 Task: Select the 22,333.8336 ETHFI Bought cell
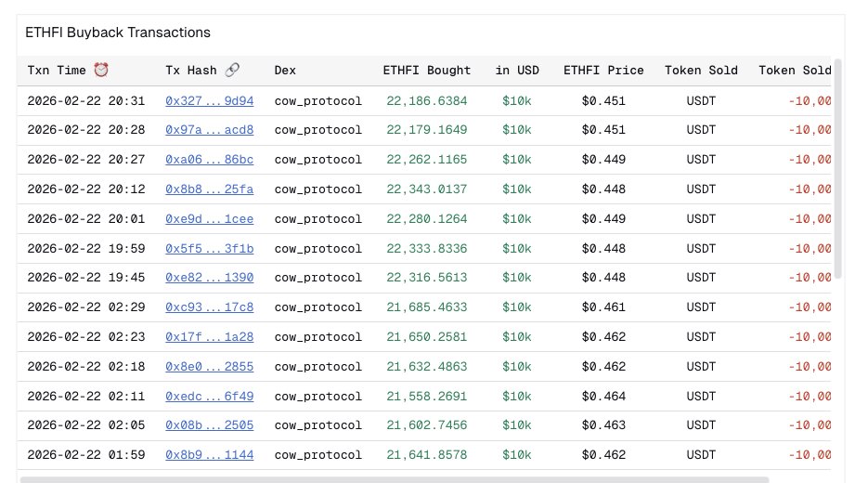click(427, 249)
